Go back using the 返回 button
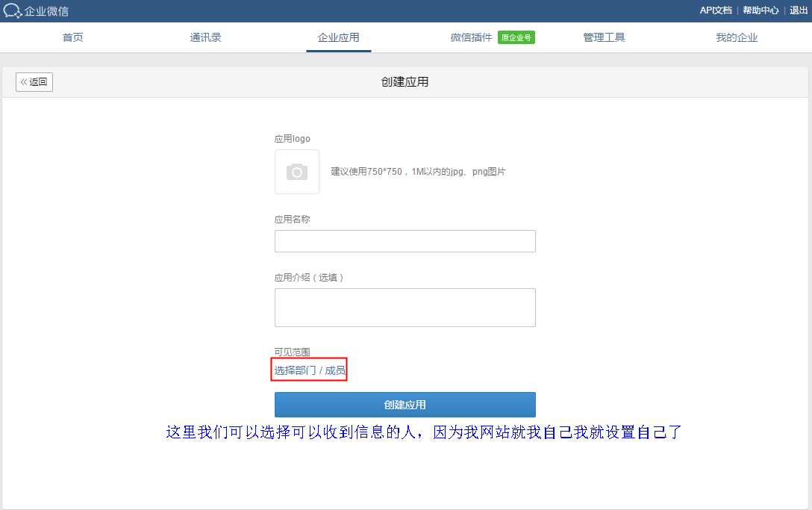 point(34,82)
